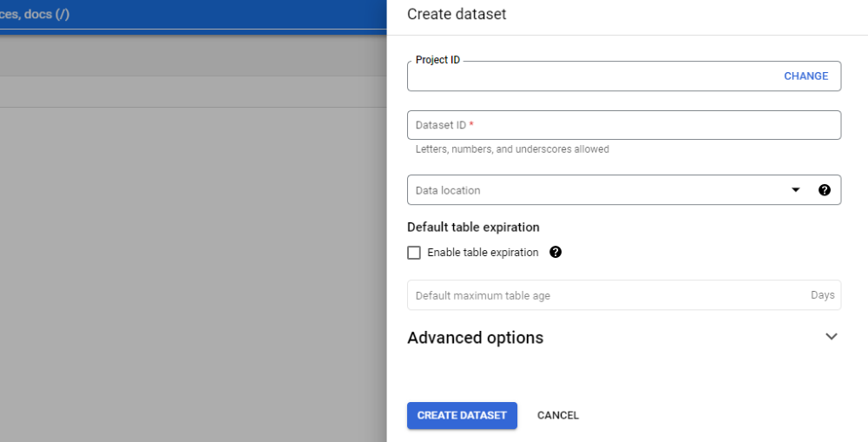
Task: Click the Letters, numbers, and underscores hint
Action: [512, 149]
